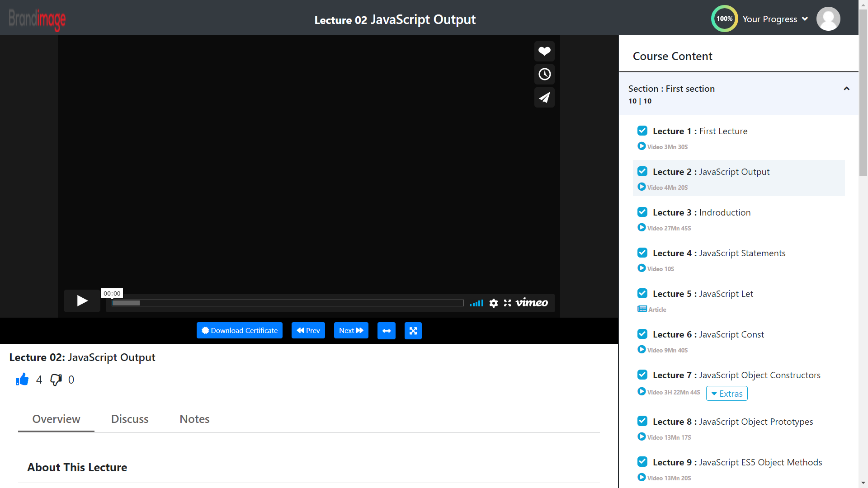
Task: Toggle Lecture 5 JavaScript Let checkbox
Action: [642, 294]
